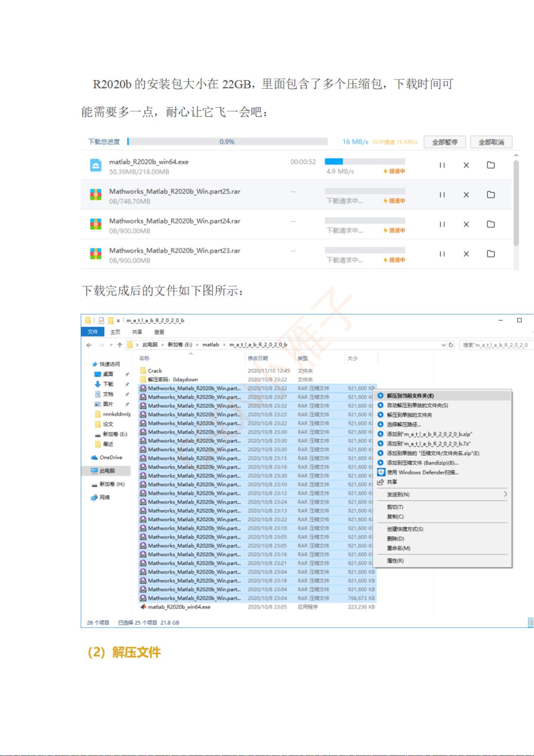Viewport: 534px width, 756px height.
Task: Choose 解压到当前文件夹(E) in context menu
Action: 443,396
